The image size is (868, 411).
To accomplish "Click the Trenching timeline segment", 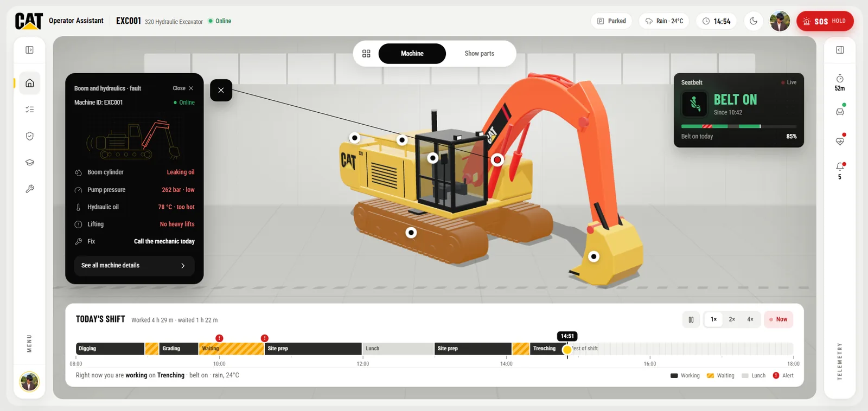I will 547,349.
